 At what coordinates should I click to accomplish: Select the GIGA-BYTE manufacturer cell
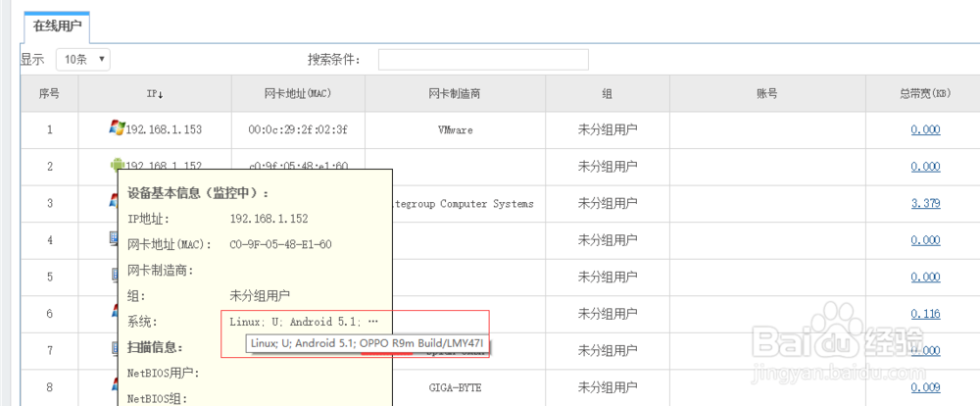[455, 388]
